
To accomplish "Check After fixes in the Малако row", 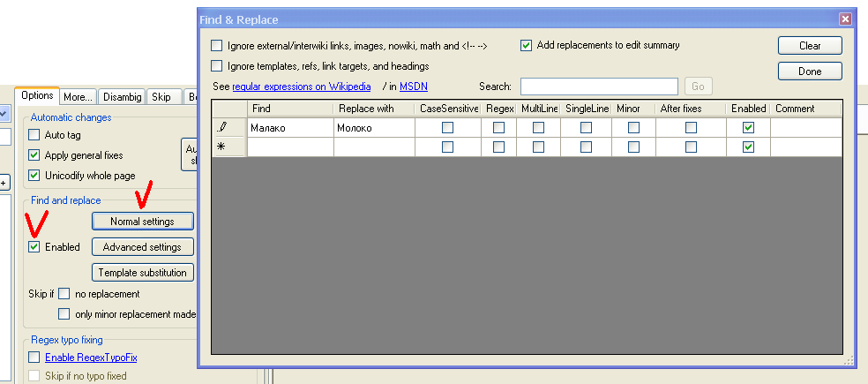I will point(691,128).
